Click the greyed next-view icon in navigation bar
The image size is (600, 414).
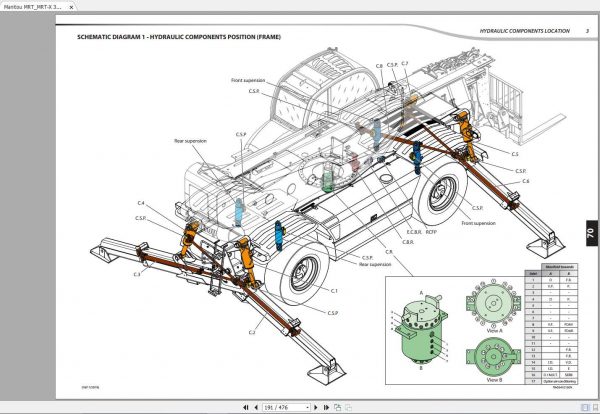coord(348,407)
